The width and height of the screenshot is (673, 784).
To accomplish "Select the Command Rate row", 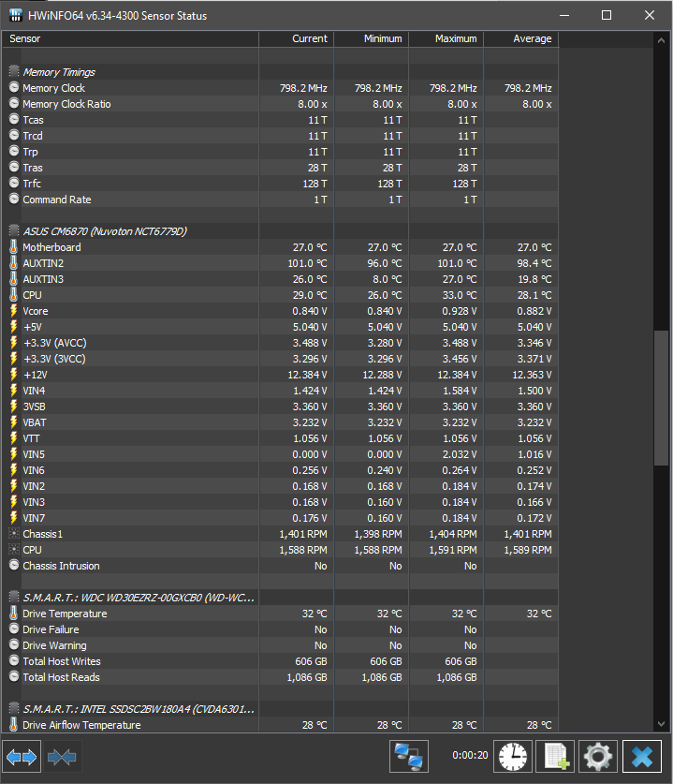I will [x=280, y=200].
